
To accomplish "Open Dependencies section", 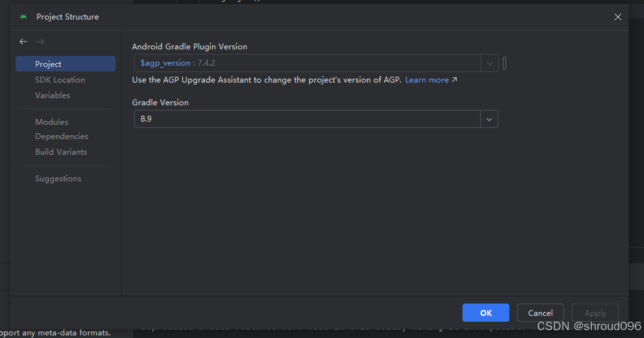I will [x=62, y=136].
